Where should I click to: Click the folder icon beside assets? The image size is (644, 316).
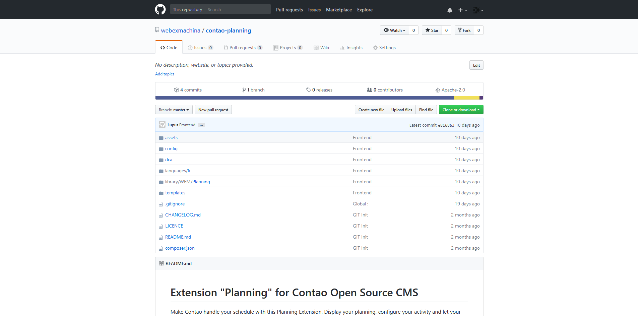[x=161, y=138]
